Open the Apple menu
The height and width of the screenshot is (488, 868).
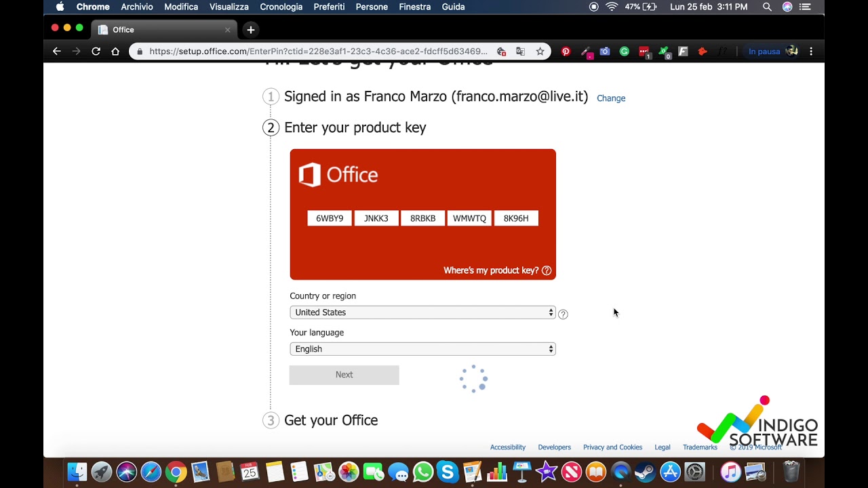tap(60, 7)
